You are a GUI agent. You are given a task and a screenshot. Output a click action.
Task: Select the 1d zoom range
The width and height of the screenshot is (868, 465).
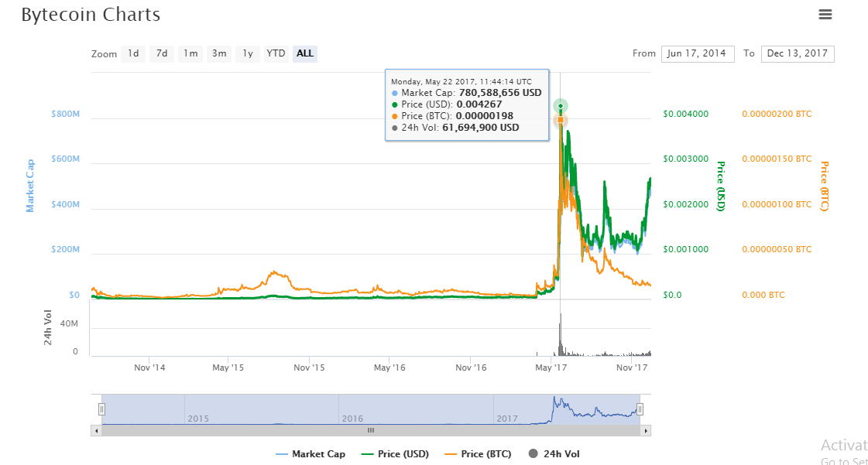coord(133,53)
